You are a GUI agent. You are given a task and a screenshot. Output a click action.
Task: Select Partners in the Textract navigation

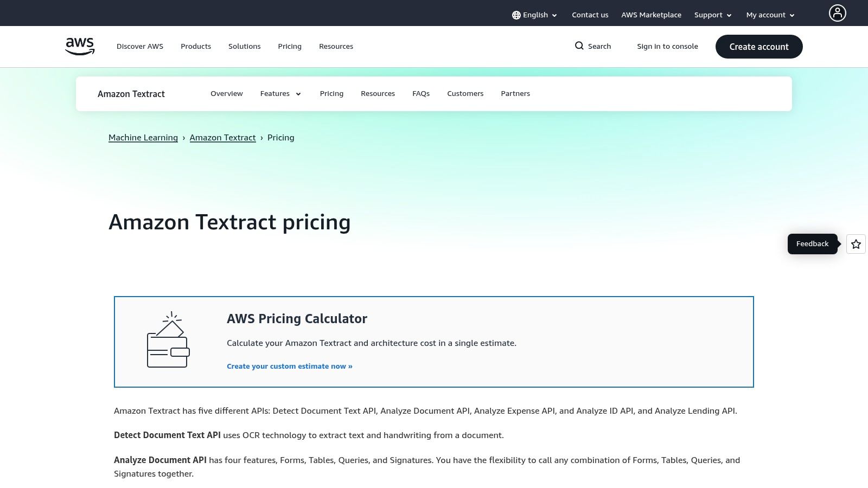coord(515,93)
